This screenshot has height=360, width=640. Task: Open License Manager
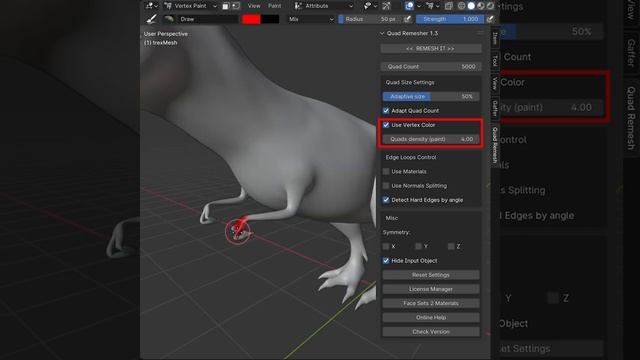431,289
